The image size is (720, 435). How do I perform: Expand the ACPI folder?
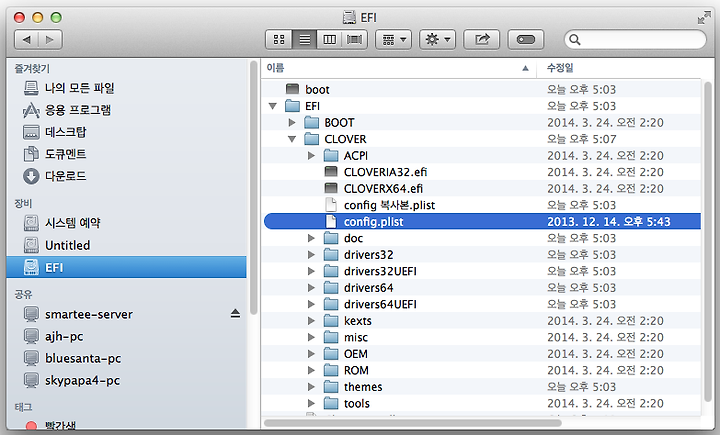[311, 156]
